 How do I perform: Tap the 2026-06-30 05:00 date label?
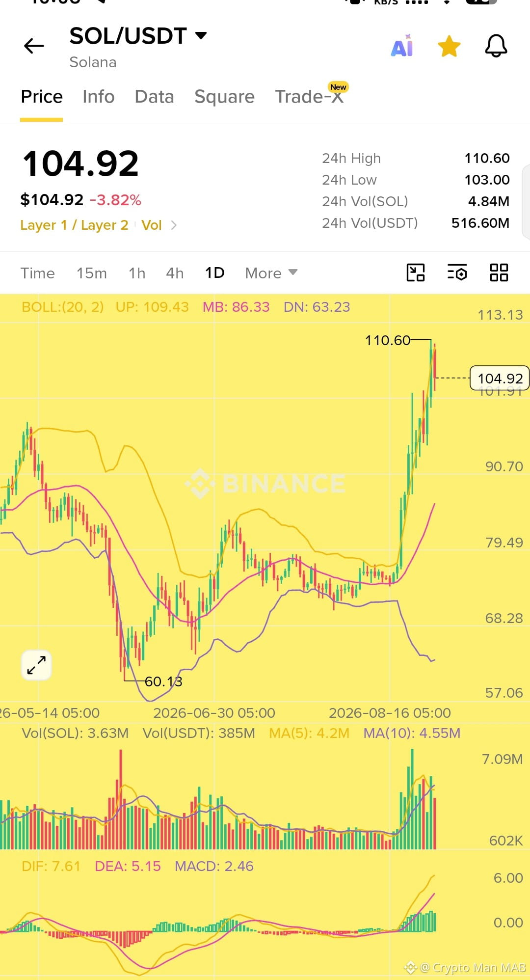214,713
